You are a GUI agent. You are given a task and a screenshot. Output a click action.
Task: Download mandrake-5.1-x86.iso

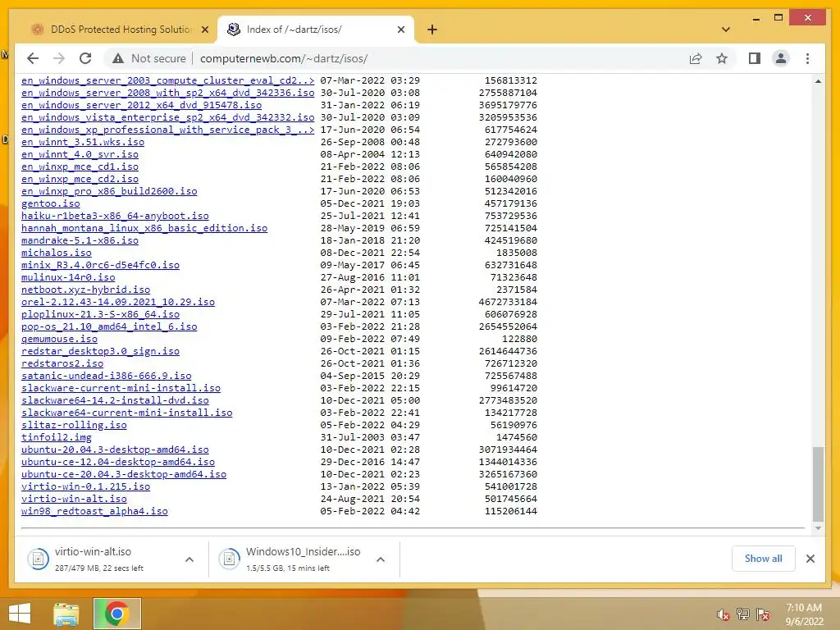[80, 240]
